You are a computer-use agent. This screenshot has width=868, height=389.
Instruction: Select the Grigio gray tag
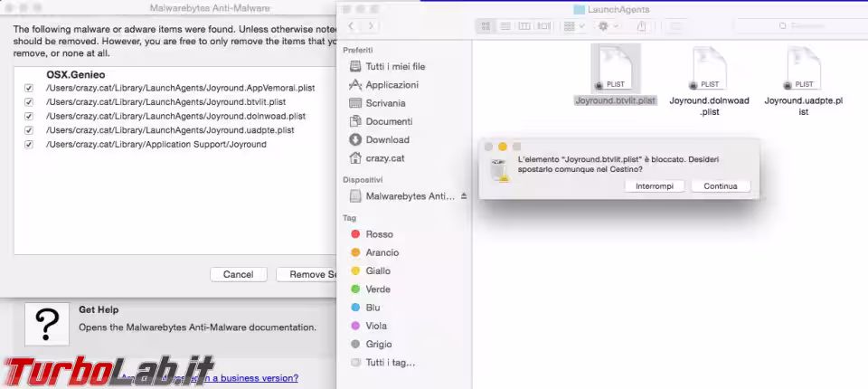pos(378,344)
